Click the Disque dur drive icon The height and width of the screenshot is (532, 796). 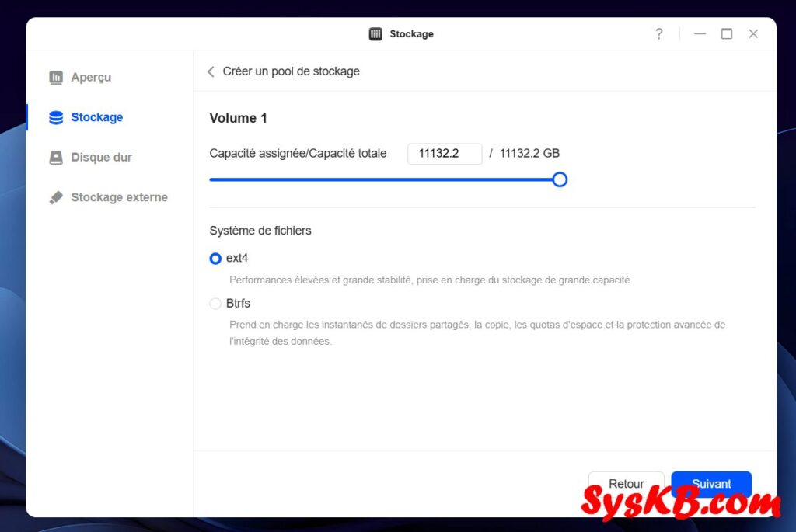56,157
